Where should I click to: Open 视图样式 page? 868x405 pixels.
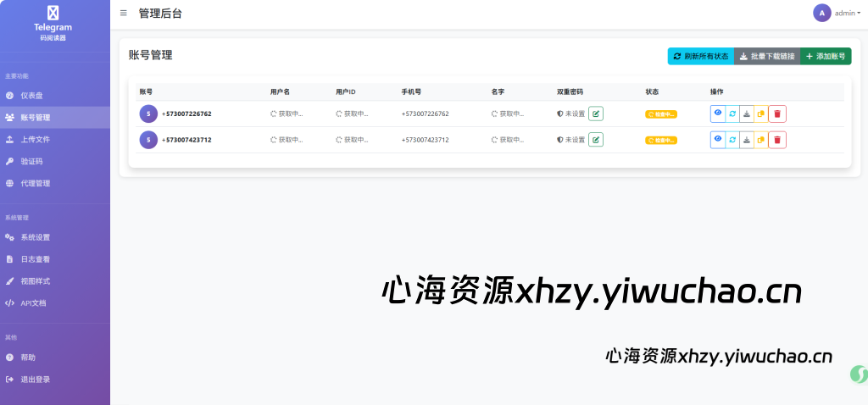click(x=55, y=281)
